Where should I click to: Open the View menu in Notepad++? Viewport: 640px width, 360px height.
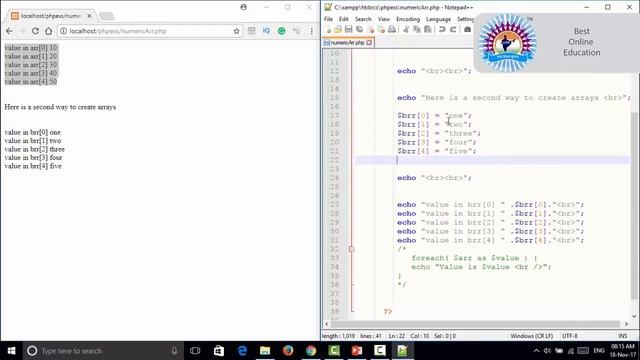(x=384, y=19)
